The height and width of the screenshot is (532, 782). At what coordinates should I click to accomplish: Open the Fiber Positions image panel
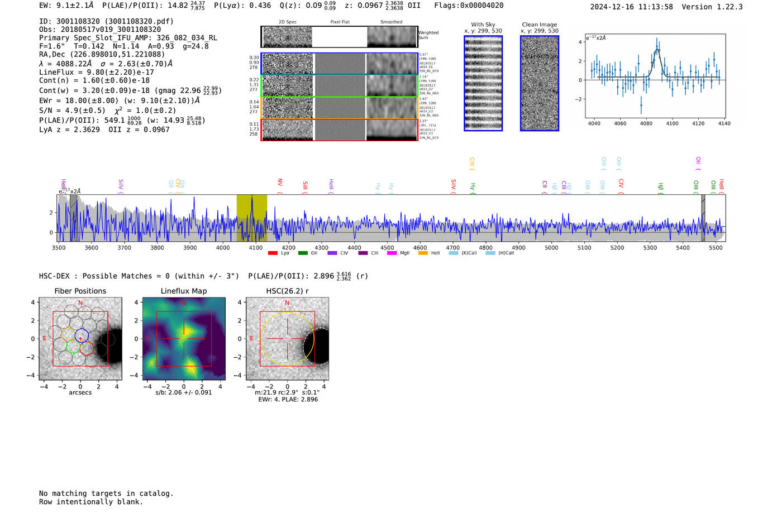click(x=80, y=339)
